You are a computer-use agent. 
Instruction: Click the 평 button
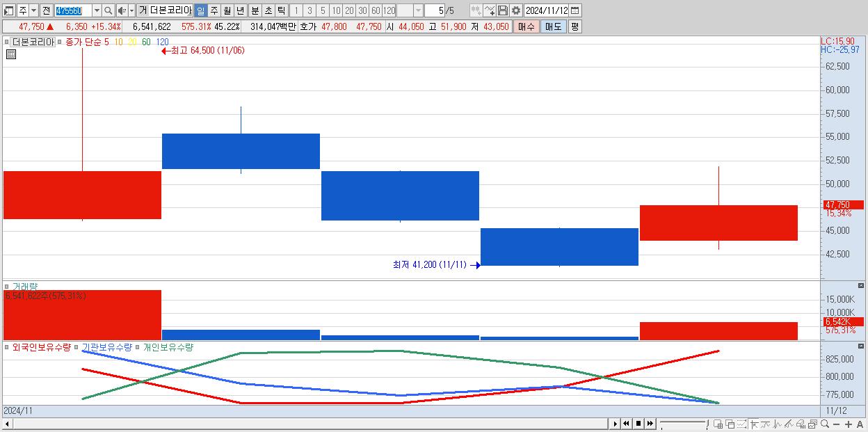pyautogui.click(x=574, y=26)
